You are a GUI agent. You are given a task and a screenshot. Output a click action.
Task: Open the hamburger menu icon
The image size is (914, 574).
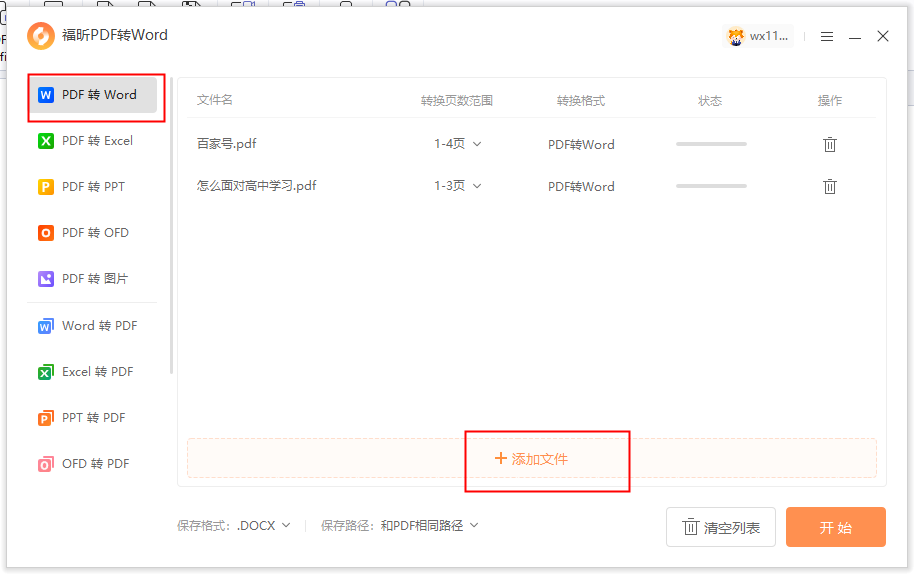tap(827, 37)
